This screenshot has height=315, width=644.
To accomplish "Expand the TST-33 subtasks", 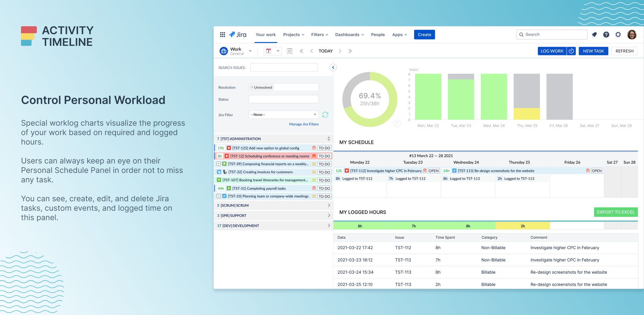I will [x=219, y=196].
